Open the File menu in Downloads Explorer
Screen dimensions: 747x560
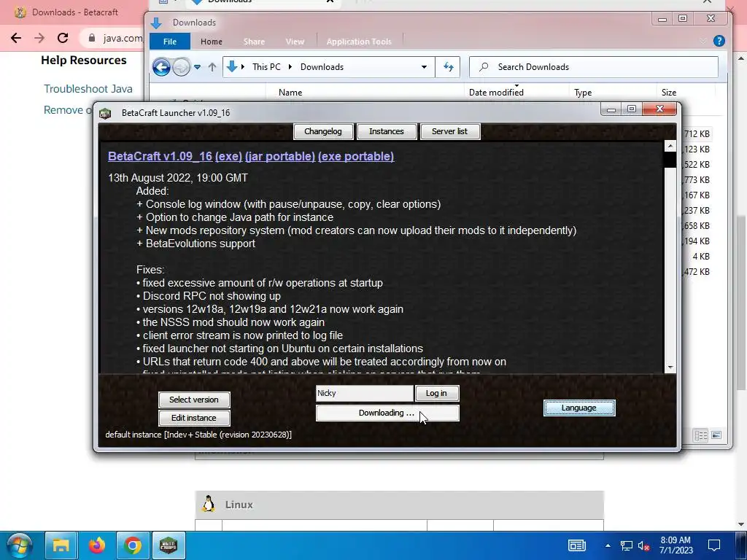pos(169,42)
